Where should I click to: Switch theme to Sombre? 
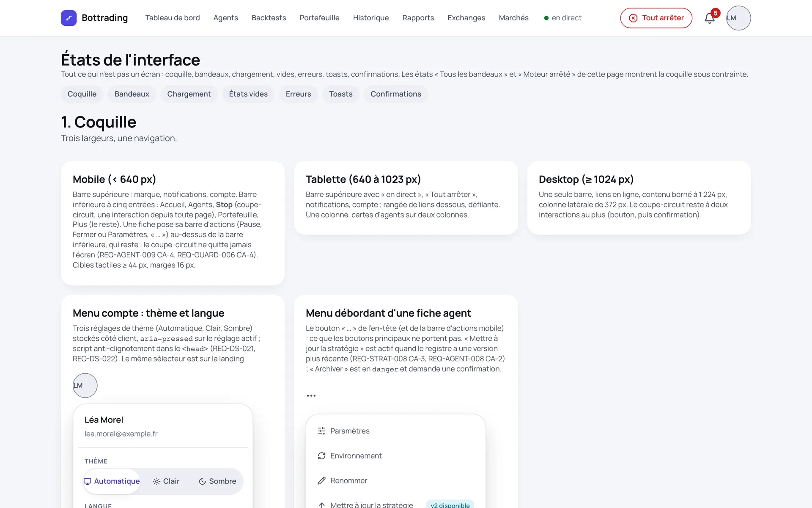click(217, 481)
